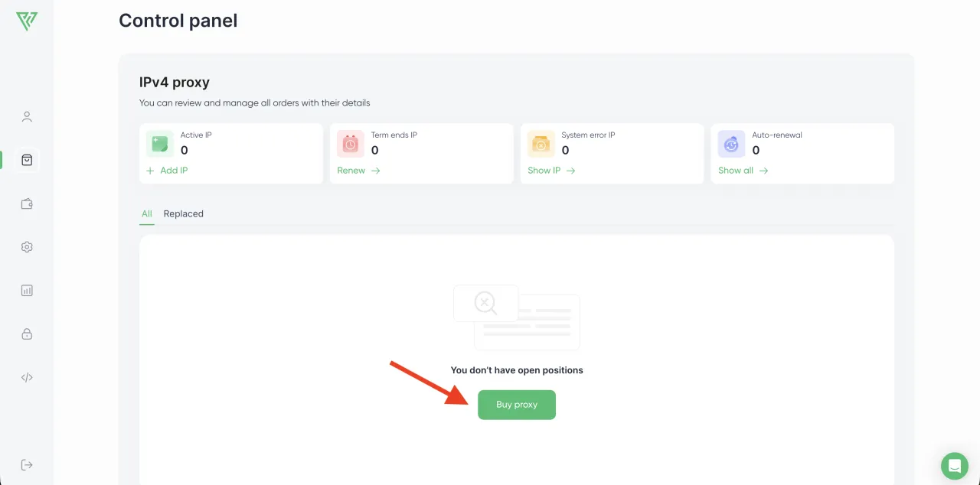Image resolution: width=980 pixels, height=485 pixels.
Task: Click the Term ends IP clock icon
Action: click(x=351, y=143)
